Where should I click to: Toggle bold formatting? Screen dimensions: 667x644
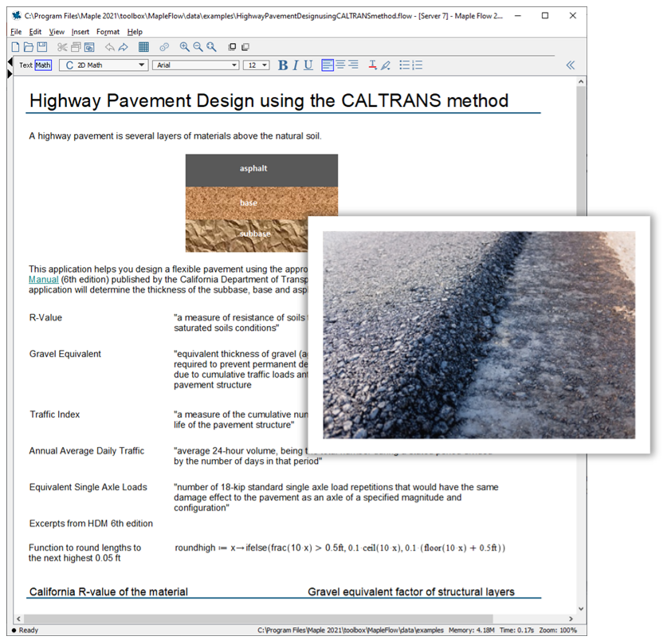283,65
